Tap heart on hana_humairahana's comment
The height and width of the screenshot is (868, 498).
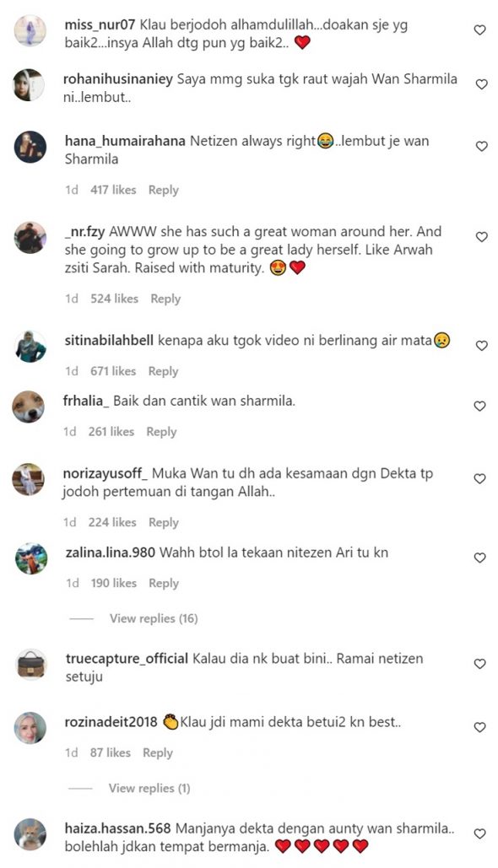tap(481, 146)
